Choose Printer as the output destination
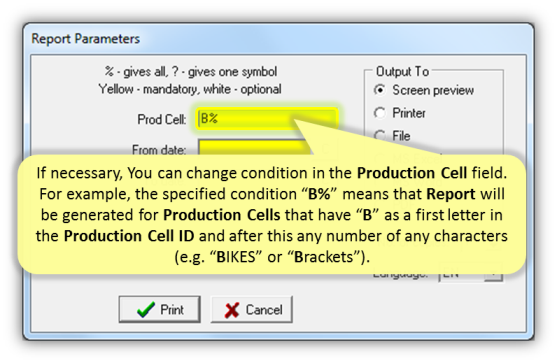 400,113
